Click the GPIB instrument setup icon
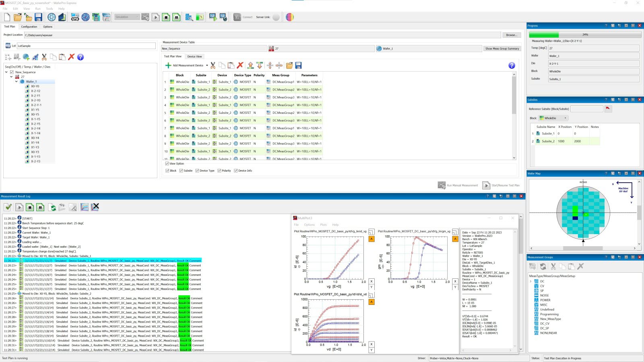The image size is (644, 362). pos(75,17)
